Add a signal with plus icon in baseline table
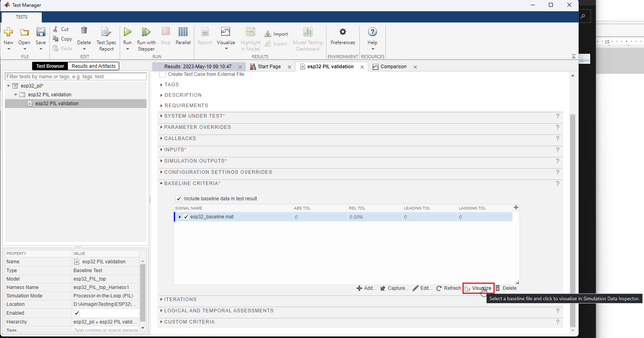 point(516,208)
